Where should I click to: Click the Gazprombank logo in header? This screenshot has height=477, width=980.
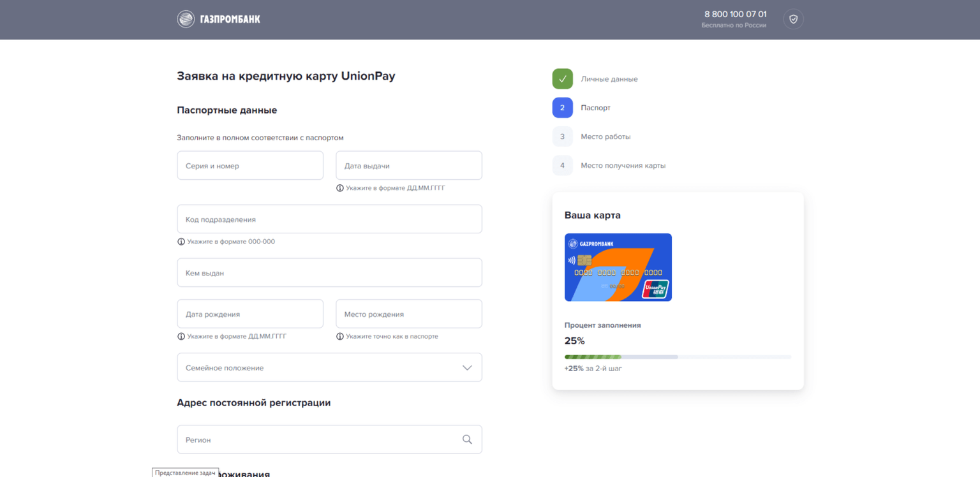click(x=219, y=19)
